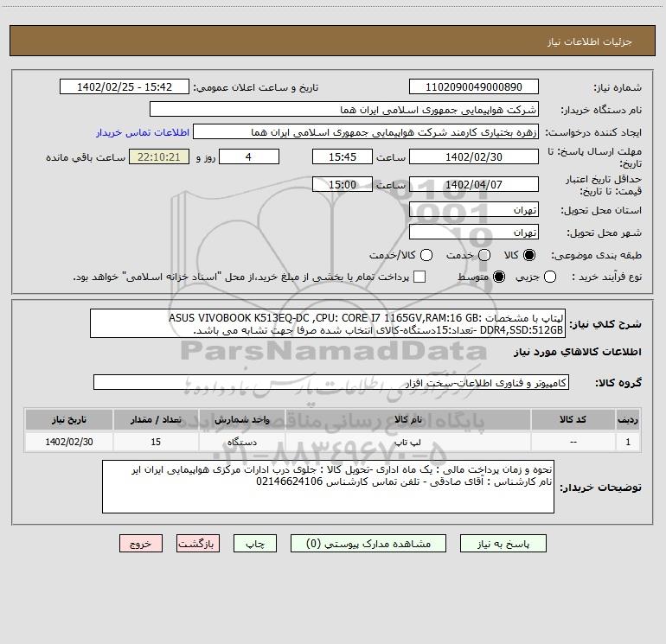Click the بازگشت back button
Image resolution: width=666 pixels, height=644 pixels.
click(x=197, y=544)
